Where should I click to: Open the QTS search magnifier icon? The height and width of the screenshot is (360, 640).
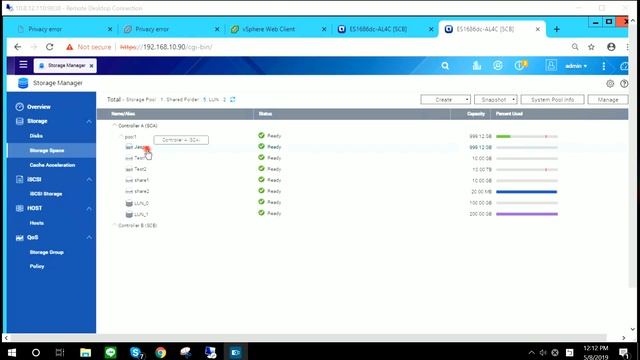[445, 66]
